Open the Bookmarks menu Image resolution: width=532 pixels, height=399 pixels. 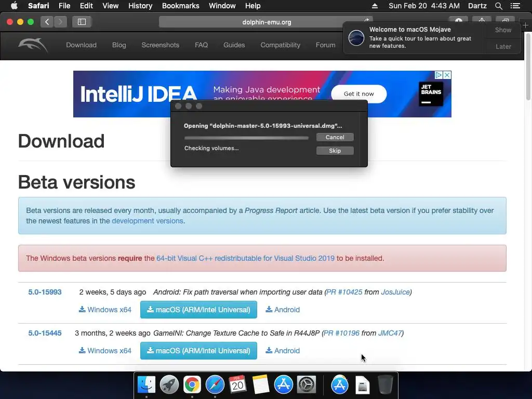(x=180, y=6)
